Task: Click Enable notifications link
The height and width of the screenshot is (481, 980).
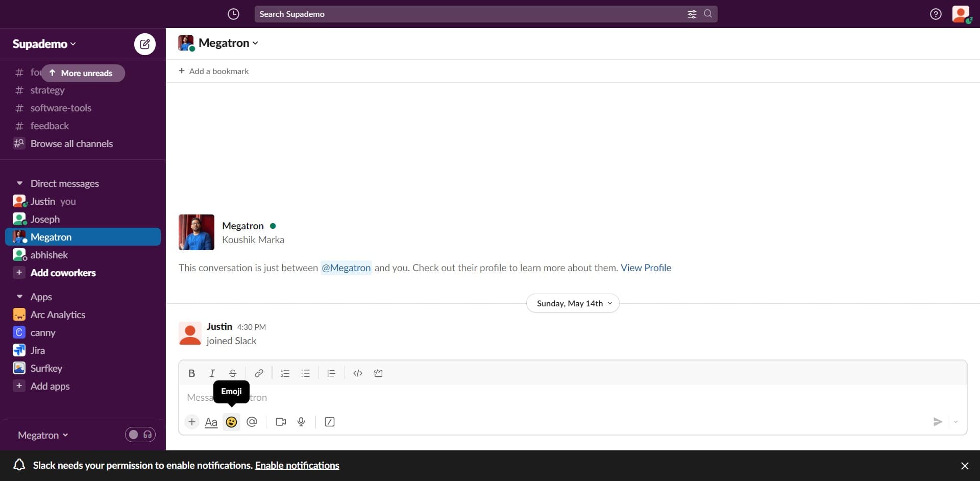Action: coord(297,465)
